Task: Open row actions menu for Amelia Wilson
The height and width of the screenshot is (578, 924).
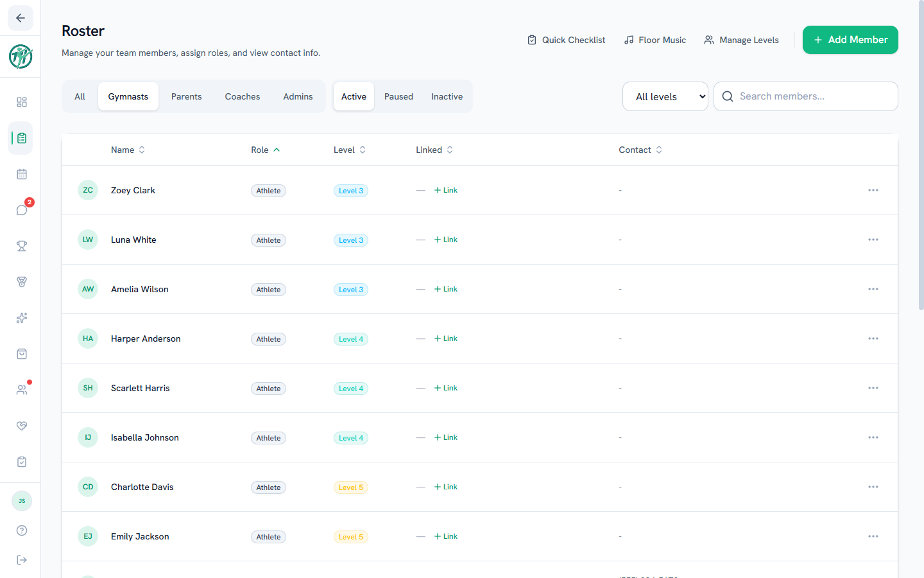Action: tap(873, 289)
